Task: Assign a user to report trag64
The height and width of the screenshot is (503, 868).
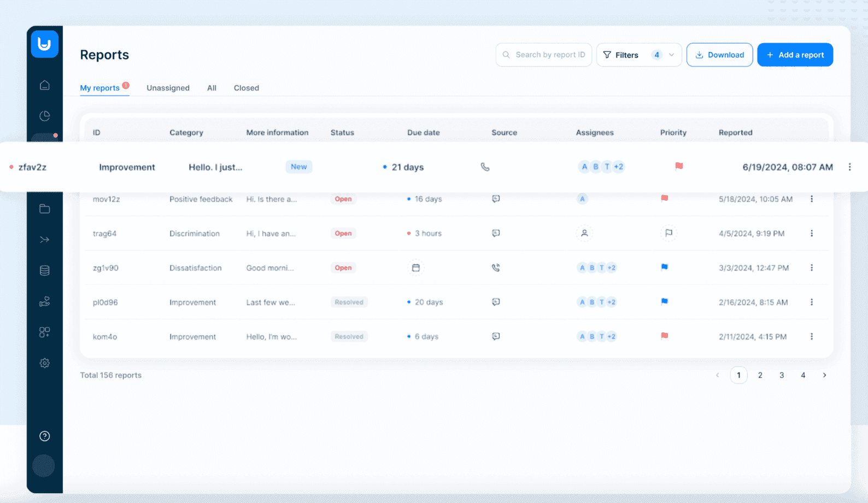Action: [x=584, y=233]
